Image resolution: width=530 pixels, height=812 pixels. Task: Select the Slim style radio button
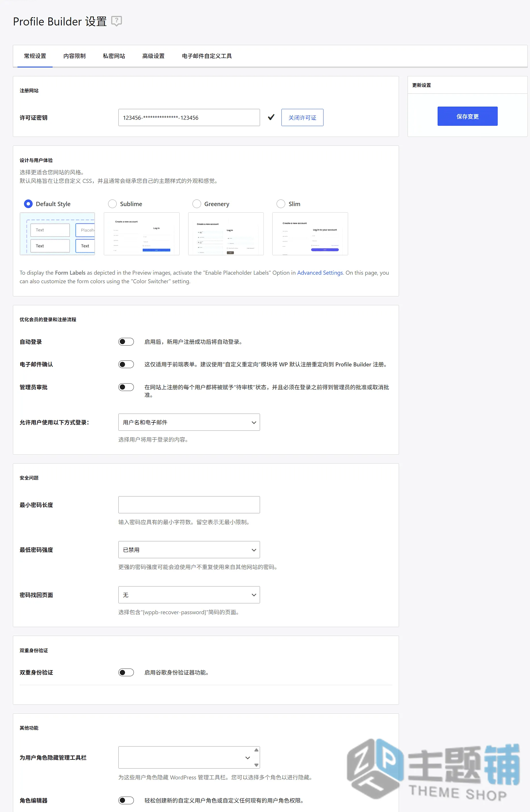click(281, 204)
